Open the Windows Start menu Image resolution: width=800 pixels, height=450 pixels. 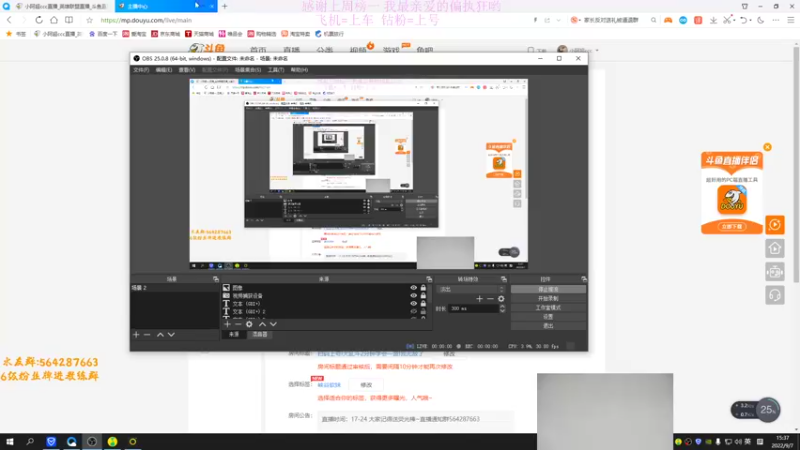tap(10, 442)
